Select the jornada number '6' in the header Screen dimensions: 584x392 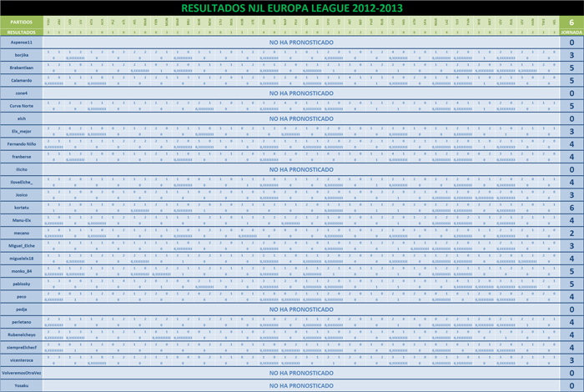[571, 22]
